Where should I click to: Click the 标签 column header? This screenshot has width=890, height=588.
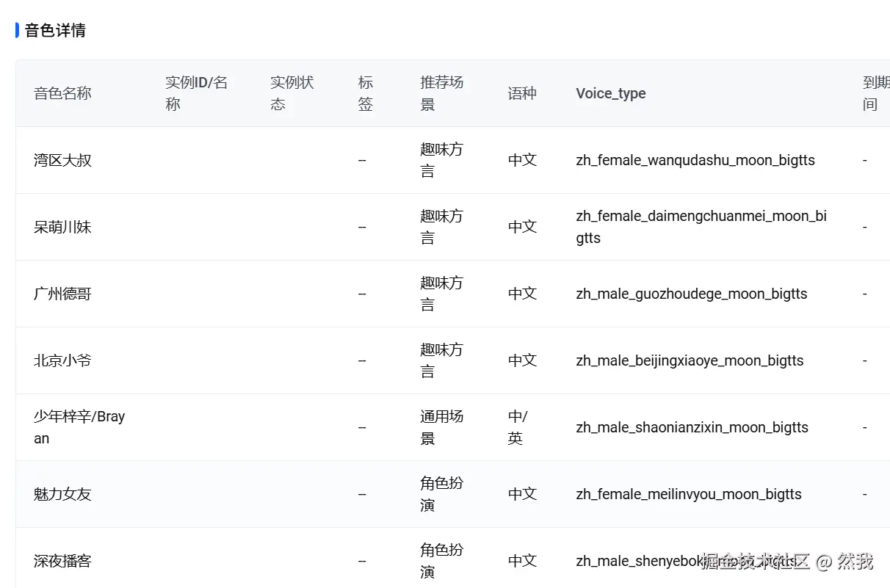coord(366,93)
